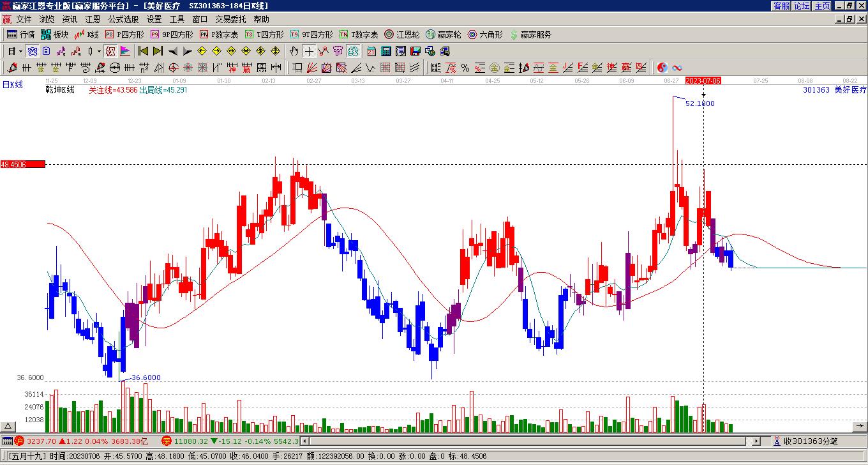
Task: Click the 论坛 forum button
Action: (x=802, y=5)
